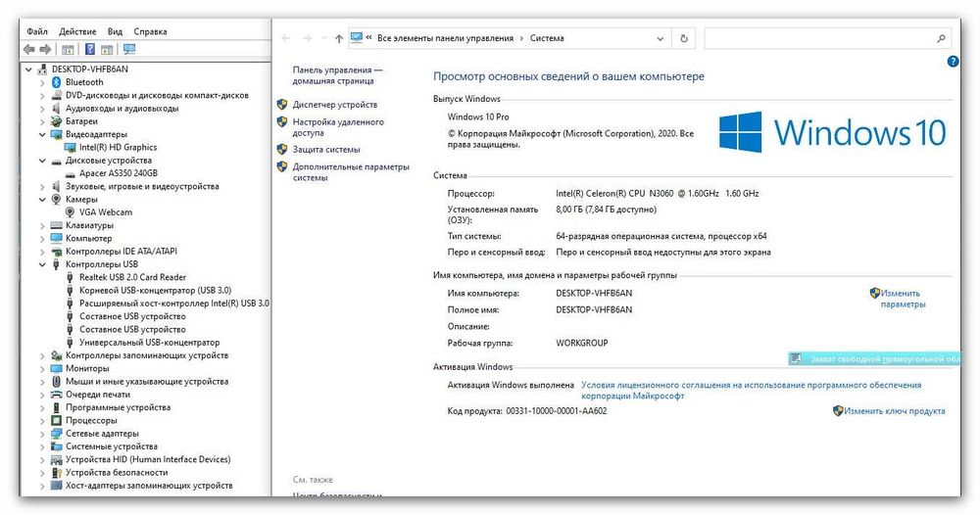Select Устройства HID (Human Interface Devices)
This screenshot has height=515, width=980.
tap(148, 459)
